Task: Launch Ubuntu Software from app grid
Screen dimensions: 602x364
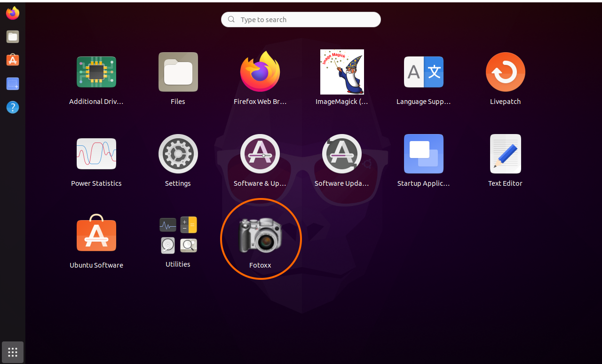Action: (96, 234)
